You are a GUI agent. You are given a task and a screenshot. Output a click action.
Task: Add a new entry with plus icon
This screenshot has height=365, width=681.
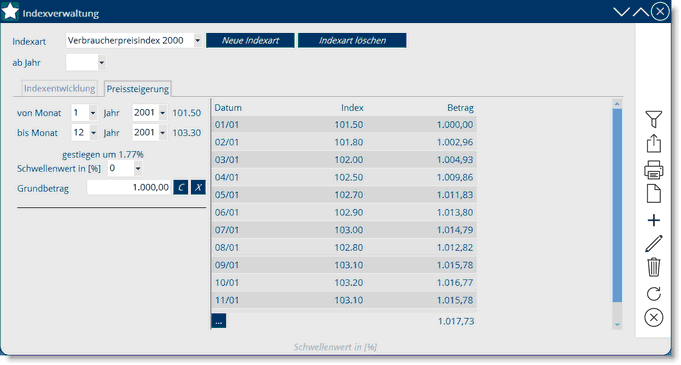tap(653, 220)
